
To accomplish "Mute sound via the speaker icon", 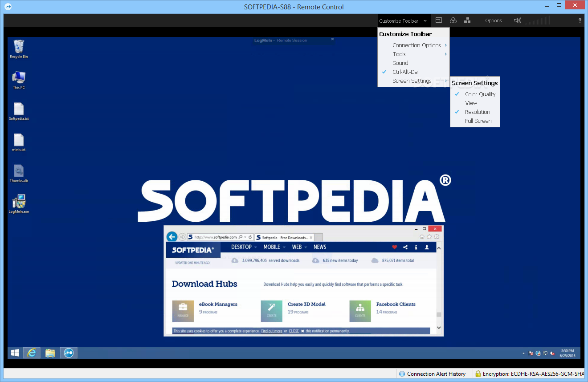I will tap(517, 20).
